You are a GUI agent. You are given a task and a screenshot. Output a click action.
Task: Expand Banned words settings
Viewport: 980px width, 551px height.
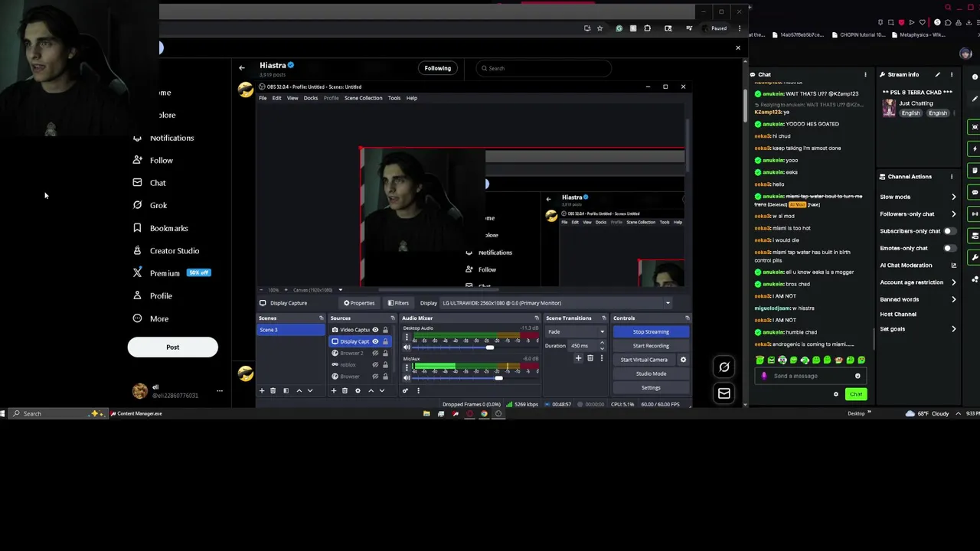pyautogui.click(x=953, y=299)
